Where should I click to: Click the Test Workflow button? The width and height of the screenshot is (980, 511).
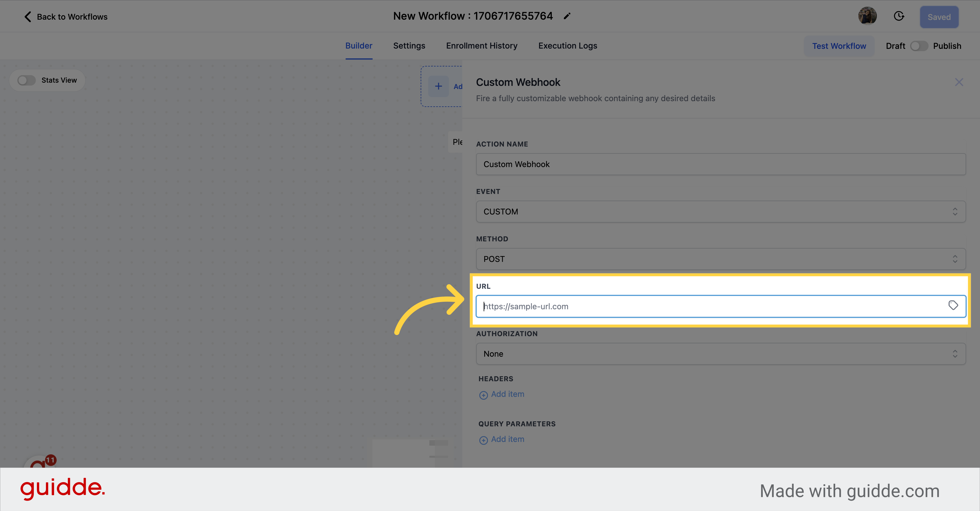coord(839,45)
